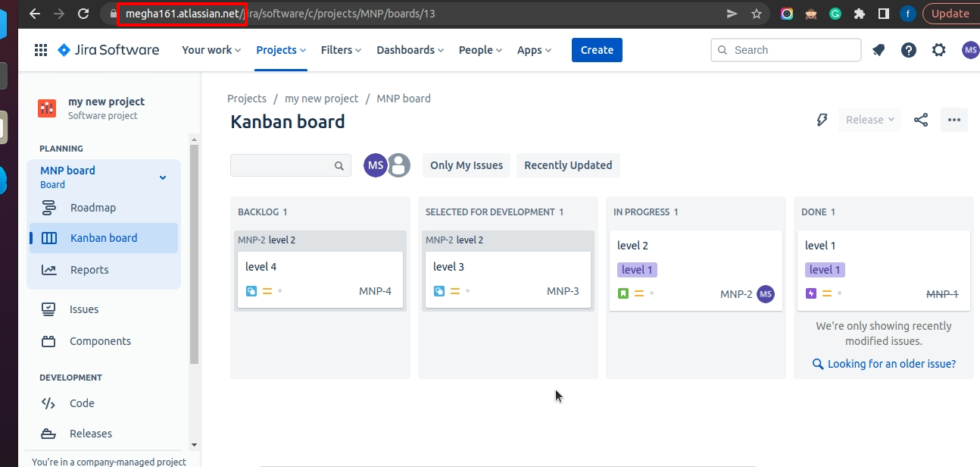
Task: Expand MNP board switcher chevron
Action: 162,177
